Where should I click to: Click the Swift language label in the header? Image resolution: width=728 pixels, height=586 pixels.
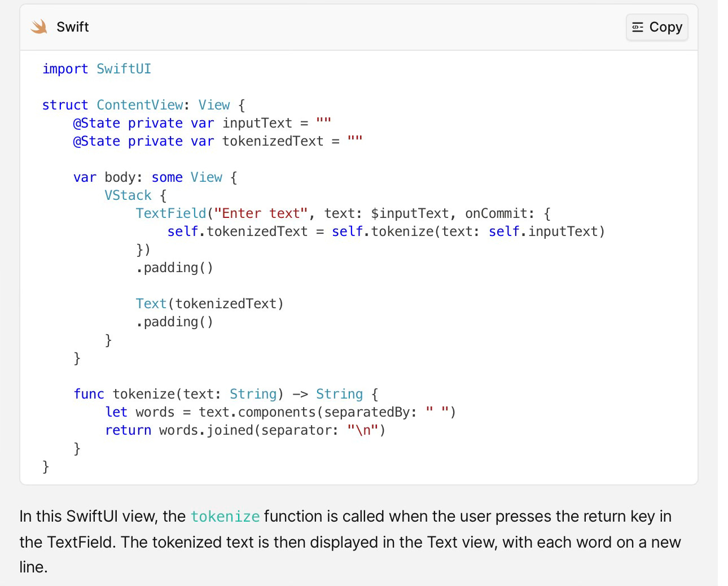point(72,27)
